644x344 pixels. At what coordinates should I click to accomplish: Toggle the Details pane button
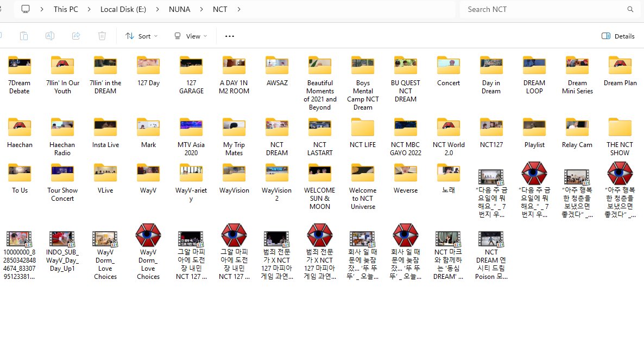[618, 36]
